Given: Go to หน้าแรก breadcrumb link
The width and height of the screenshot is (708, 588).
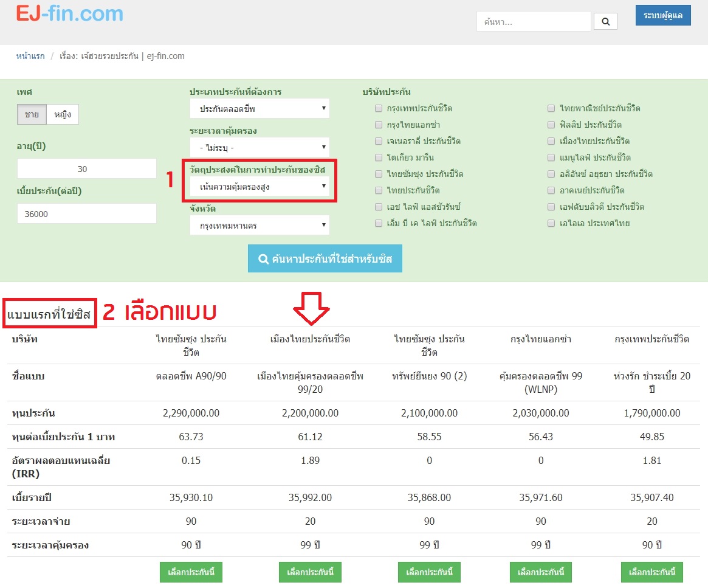Looking at the screenshot, I should 30,57.
